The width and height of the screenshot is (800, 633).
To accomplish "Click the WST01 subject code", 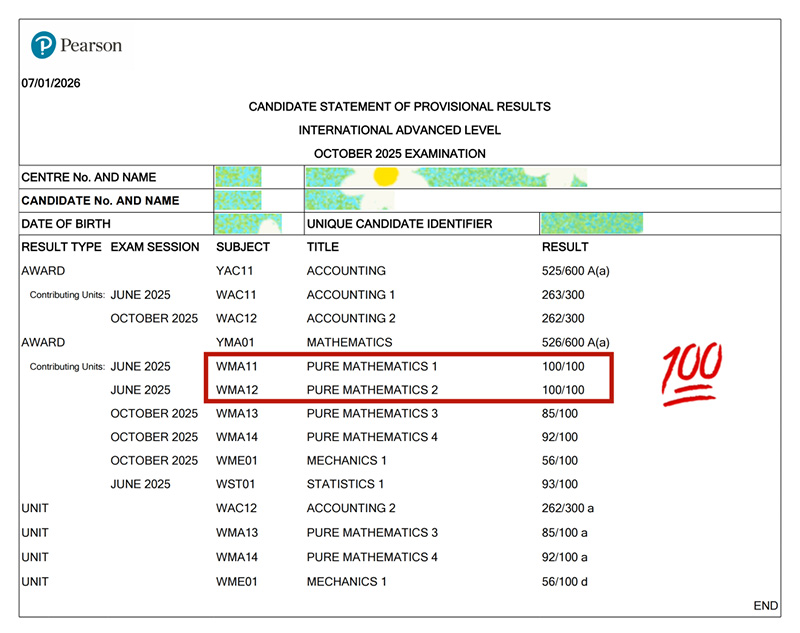I will click(236, 485).
